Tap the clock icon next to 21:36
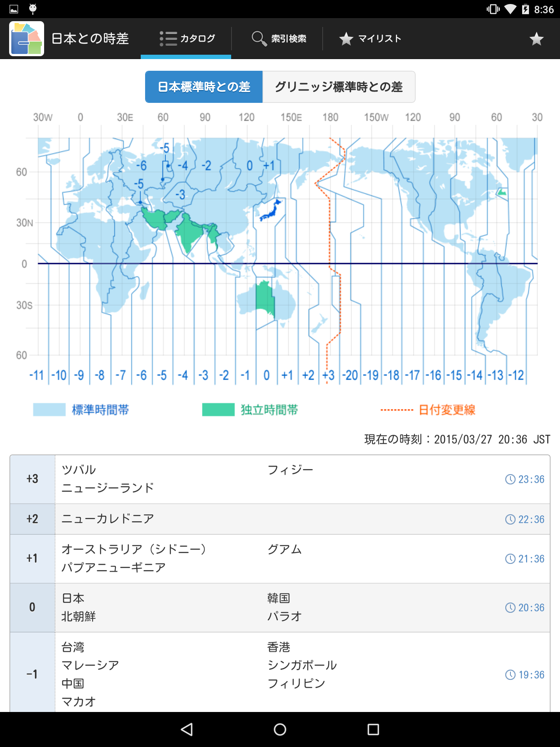 click(x=510, y=559)
